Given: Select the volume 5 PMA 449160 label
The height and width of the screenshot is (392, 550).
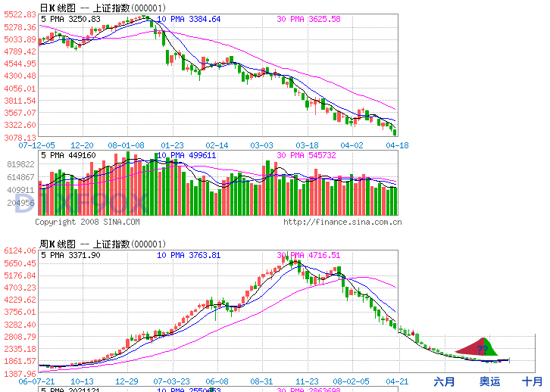Looking at the screenshot, I should coord(68,155).
